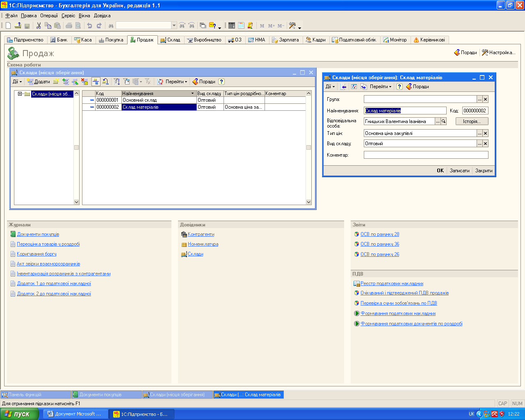525x420 pixels.
Task: Toggle hierarchical view icon in Склади list
Action: tap(96, 82)
